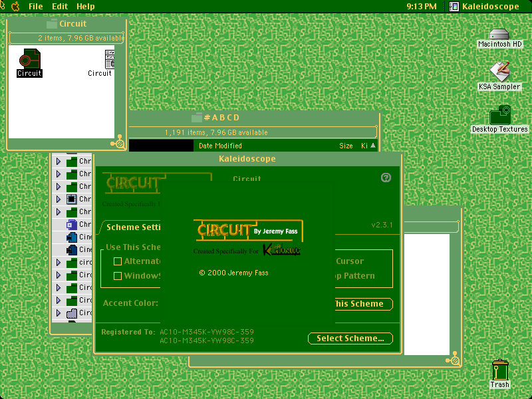
Task: Click the Kaleidoscope window title bar text
Action: (247, 159)
